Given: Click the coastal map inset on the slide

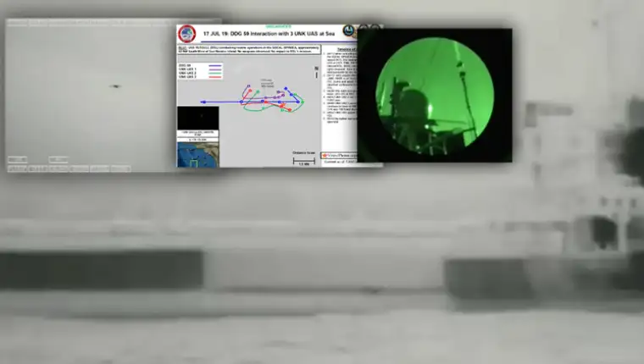Looking at the screenshot, I should click(x=198, y=155).
